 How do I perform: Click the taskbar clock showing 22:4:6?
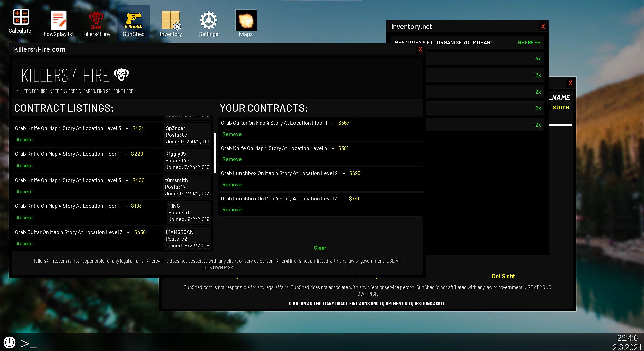coord(627,338)
